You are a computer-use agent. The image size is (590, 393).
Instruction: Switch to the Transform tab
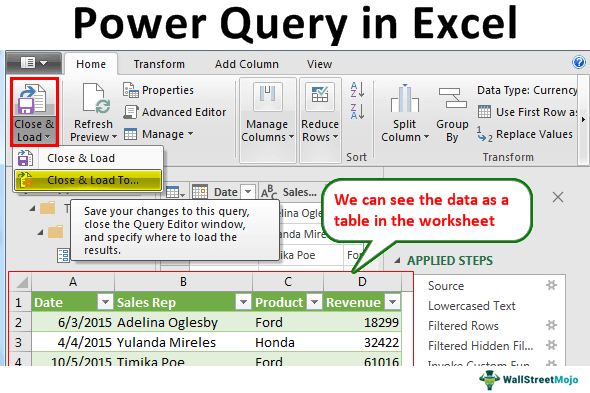pos(159,64)
